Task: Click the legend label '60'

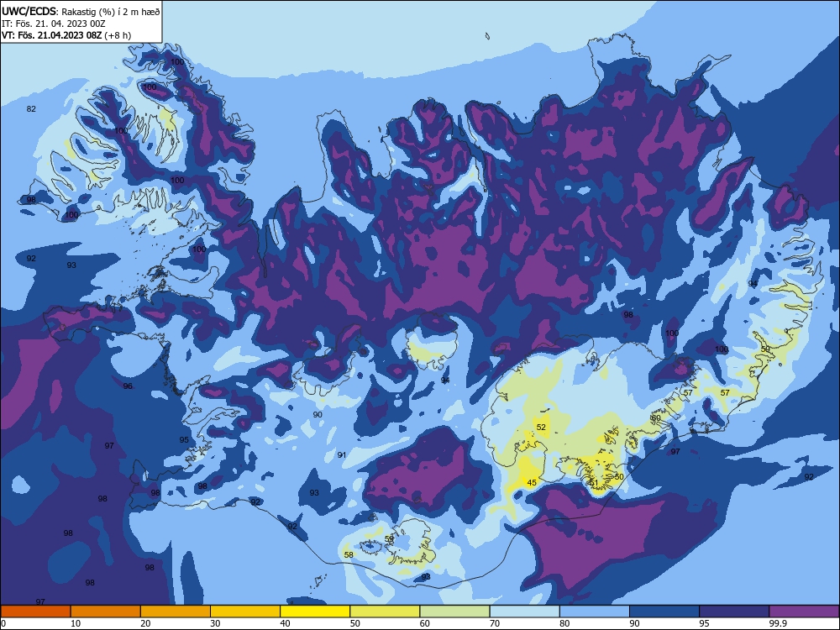Action: point(425,623)
